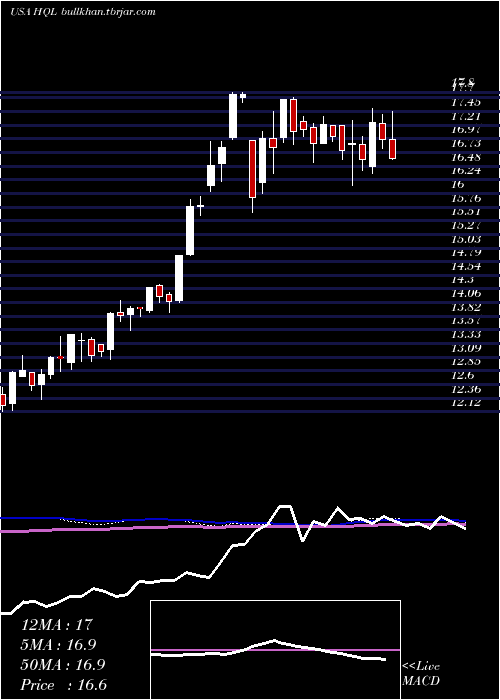Pick the 12.12 price axis label

click(x=466, y=403)
